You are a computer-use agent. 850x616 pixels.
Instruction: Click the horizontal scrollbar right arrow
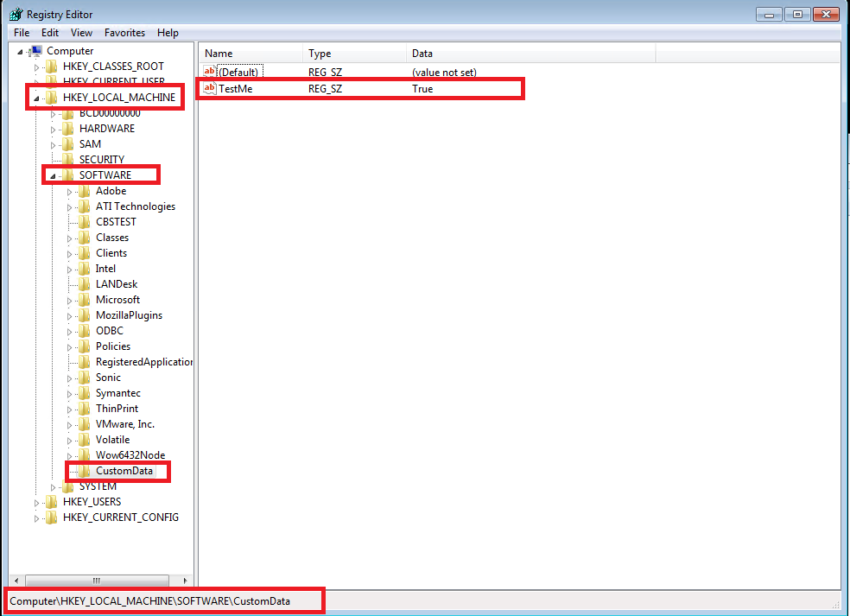tap(185, 581)
